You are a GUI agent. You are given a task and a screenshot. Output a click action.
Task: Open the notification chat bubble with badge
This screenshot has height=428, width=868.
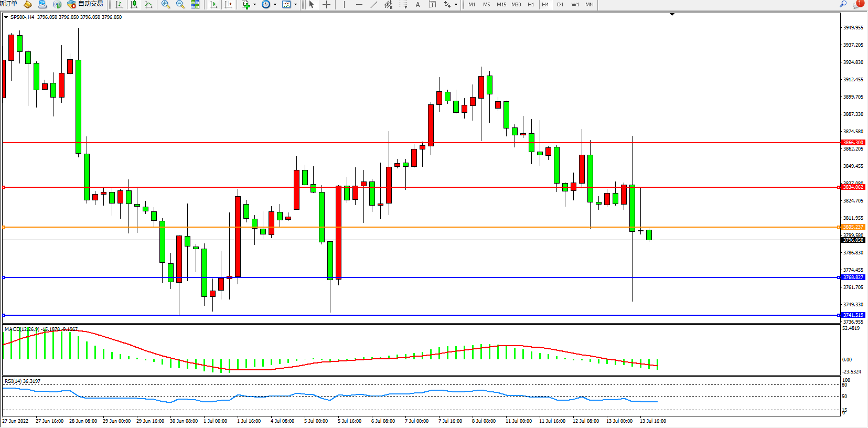coord(858,4)
